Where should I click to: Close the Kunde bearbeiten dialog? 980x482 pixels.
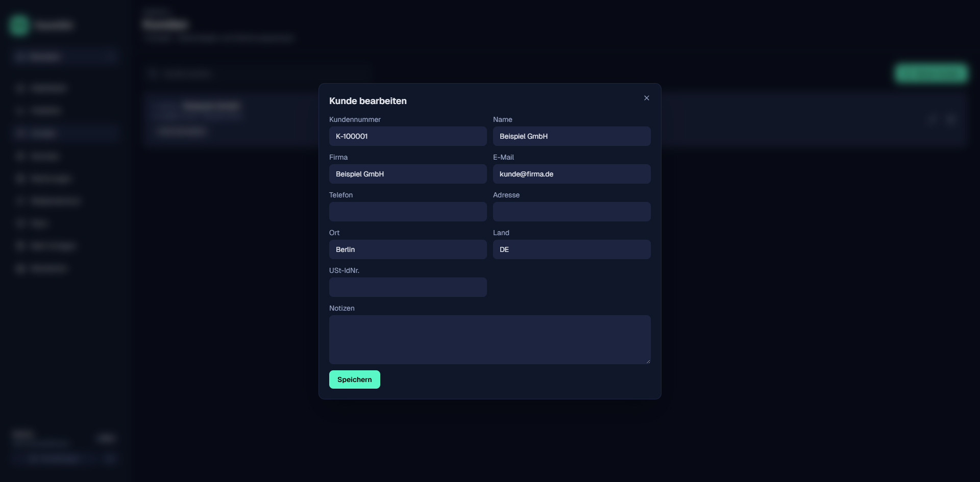tap(646, 98)
